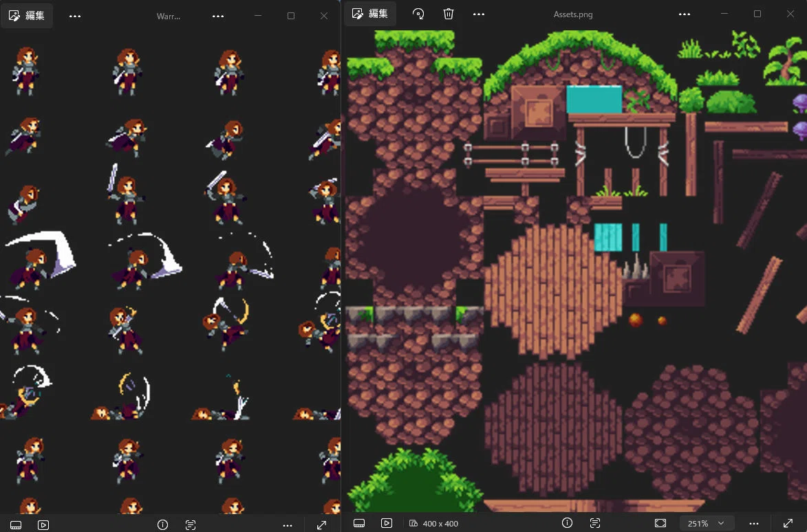807x532 pixels.
Task: Toggle the filmstrip in the Warr... window
Action: [x=16, y=525]
